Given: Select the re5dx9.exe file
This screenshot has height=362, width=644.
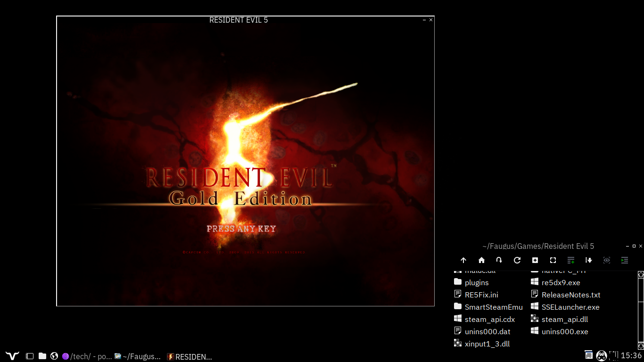Looking at the screenshot, I should (561, 282).
